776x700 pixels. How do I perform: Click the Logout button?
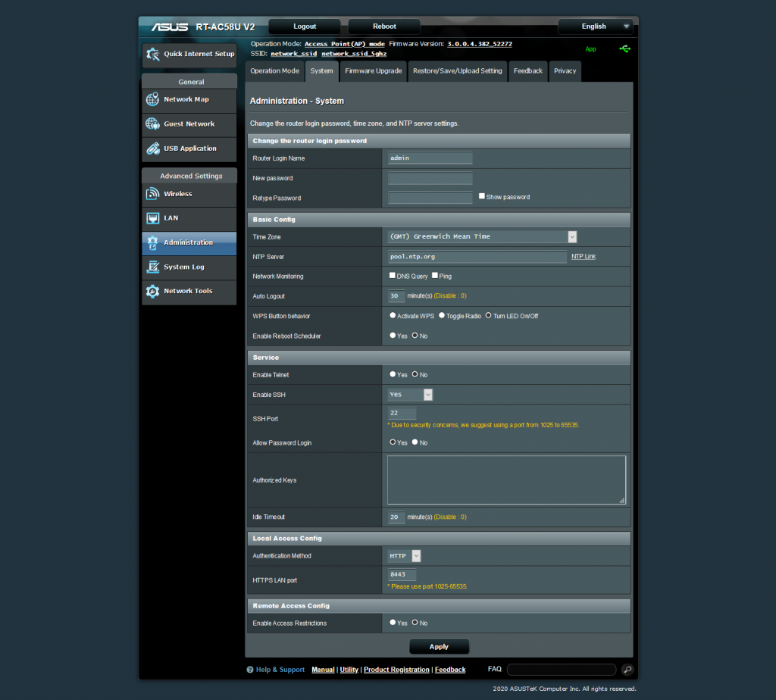point(305,27)
